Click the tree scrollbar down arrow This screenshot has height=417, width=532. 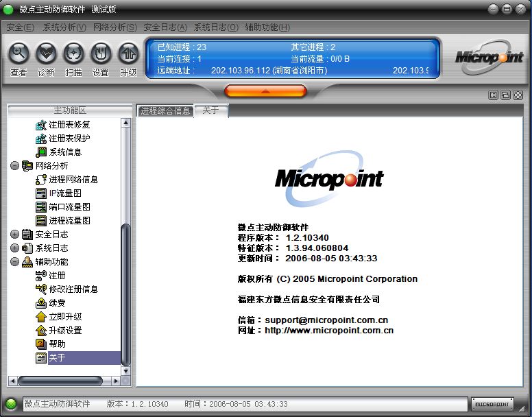click(126, 371)
